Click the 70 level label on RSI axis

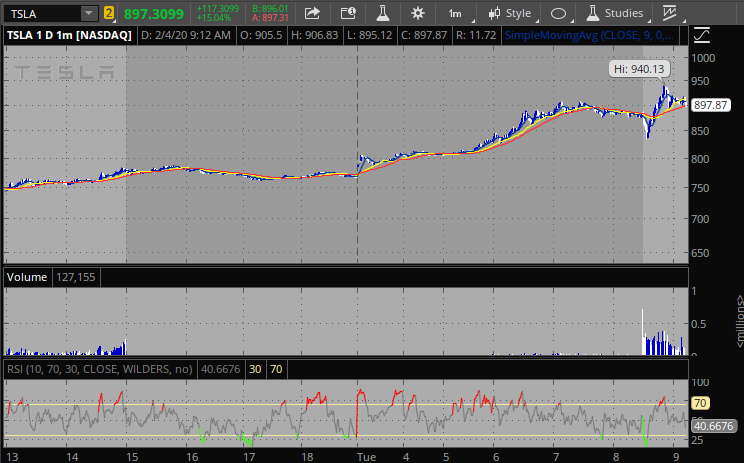[700, 403]
